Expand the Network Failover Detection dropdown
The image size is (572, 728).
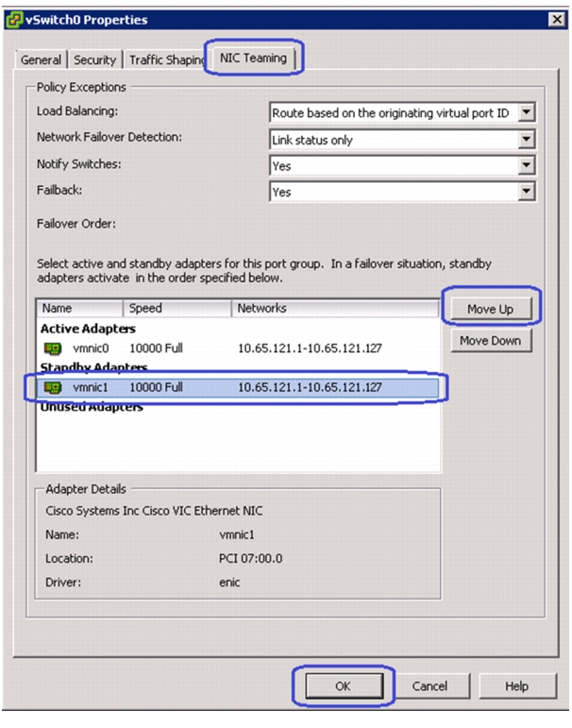pyautogui.click(x=526, y=139)
